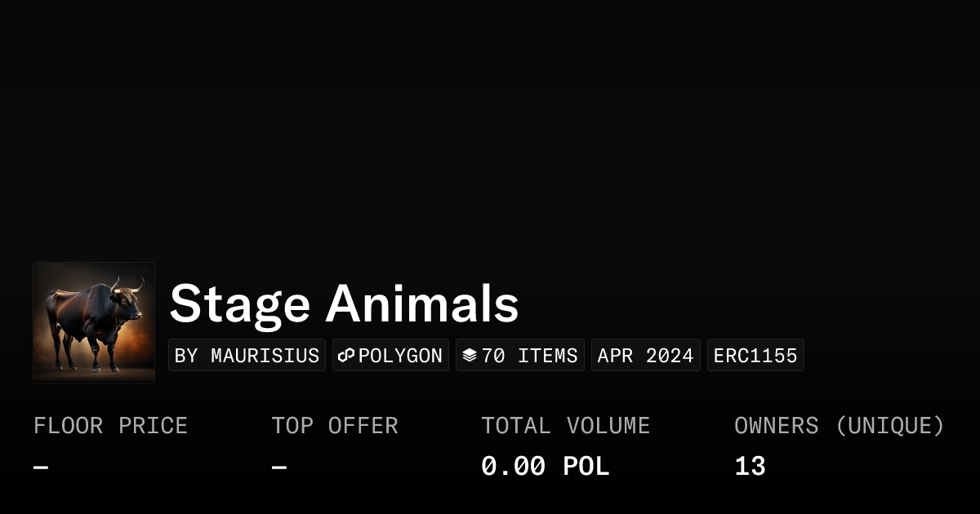The width and height of the screenshot is (980, 514).
Task: Select the TOP OFFER stat header
Action: pos(335,426)
